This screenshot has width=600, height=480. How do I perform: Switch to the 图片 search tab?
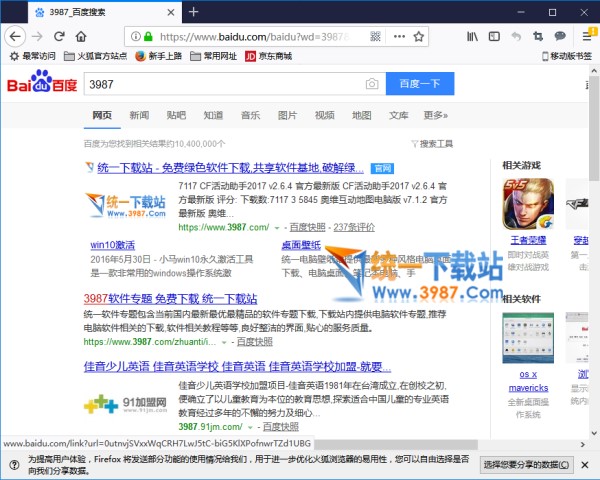(287, 115)
